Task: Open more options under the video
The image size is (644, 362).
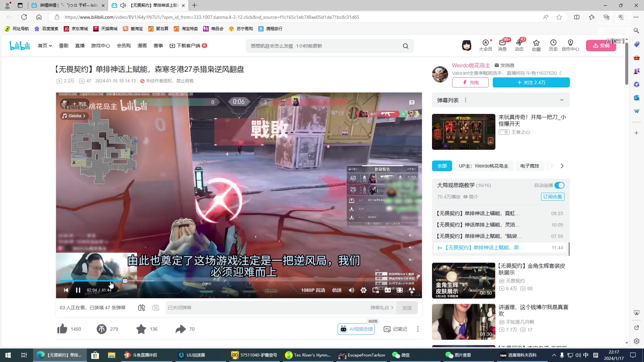Action: pyautogui.click(x=418, y=329)
